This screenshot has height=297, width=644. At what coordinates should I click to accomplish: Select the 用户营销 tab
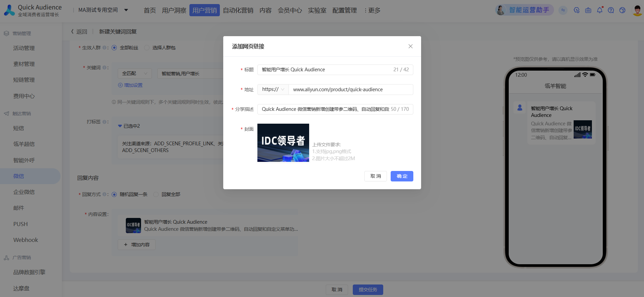point(205,10)
